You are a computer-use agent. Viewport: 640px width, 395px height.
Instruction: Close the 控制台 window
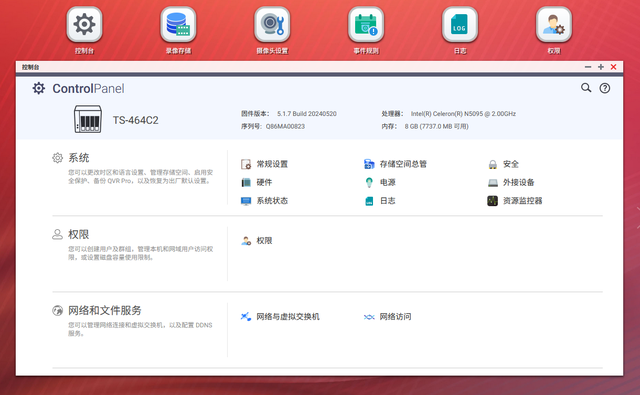pyautogui.click(x=613, y=67)
